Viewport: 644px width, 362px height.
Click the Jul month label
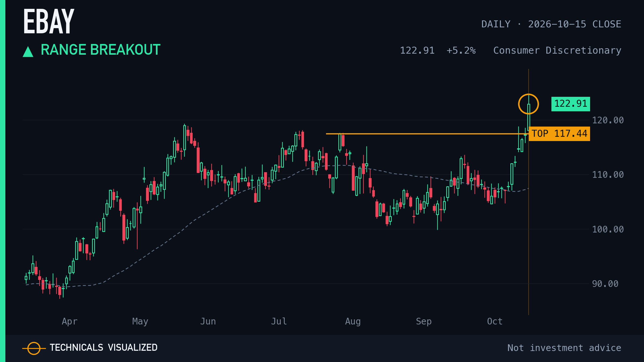[279, 321]
